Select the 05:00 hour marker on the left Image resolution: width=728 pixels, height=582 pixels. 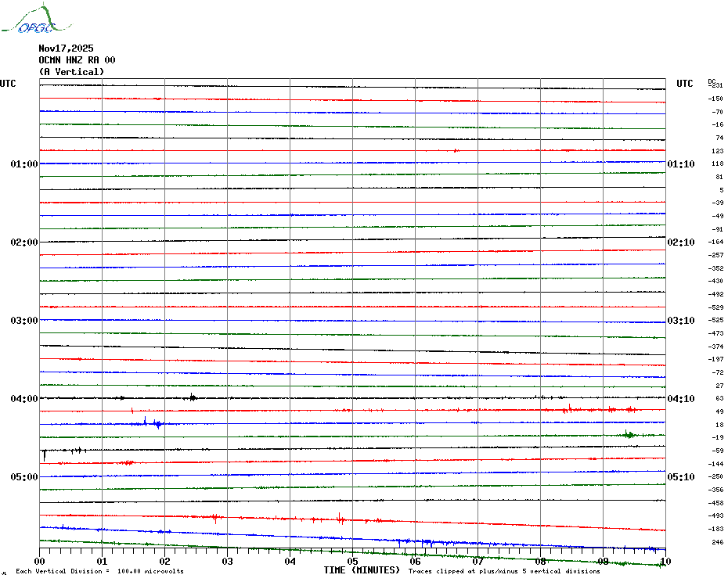(x=24, y=477)
